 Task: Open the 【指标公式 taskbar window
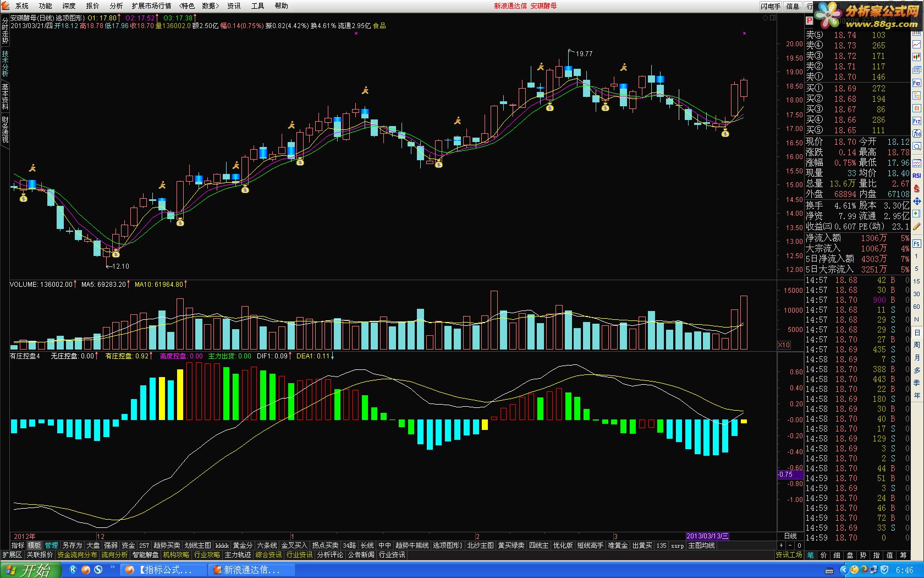point(164,570)
